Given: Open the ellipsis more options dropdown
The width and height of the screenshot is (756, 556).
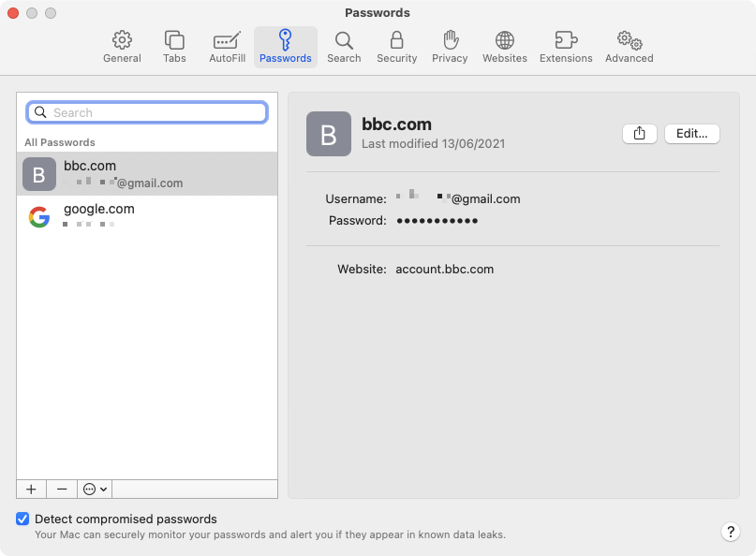Looking at the screenshot, I should click(95, 489).
